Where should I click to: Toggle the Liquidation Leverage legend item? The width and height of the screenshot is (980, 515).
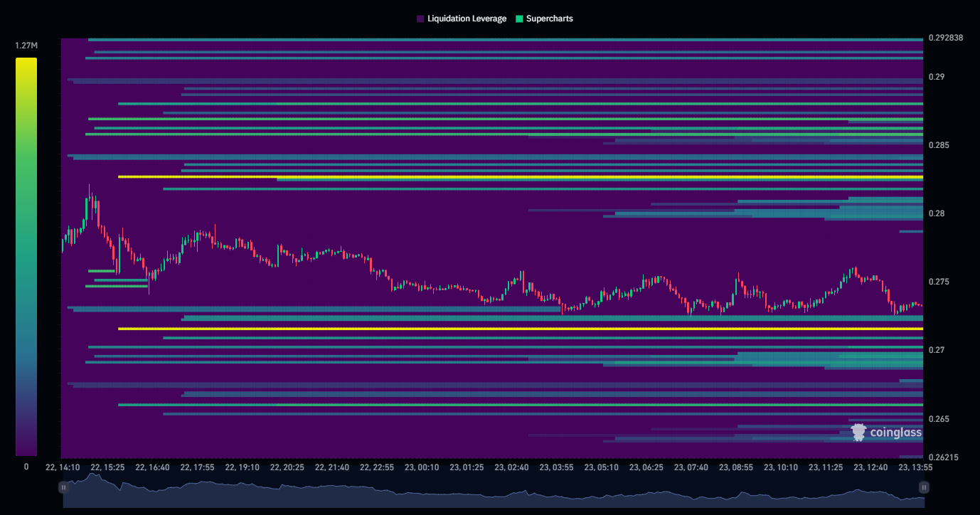pyautogui.click(x=462, y=18)
